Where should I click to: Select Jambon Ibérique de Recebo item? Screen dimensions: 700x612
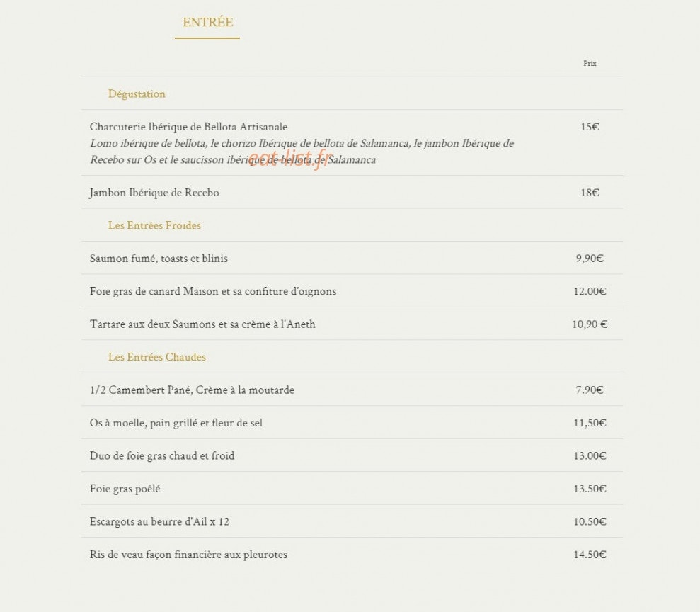point(154,193)
